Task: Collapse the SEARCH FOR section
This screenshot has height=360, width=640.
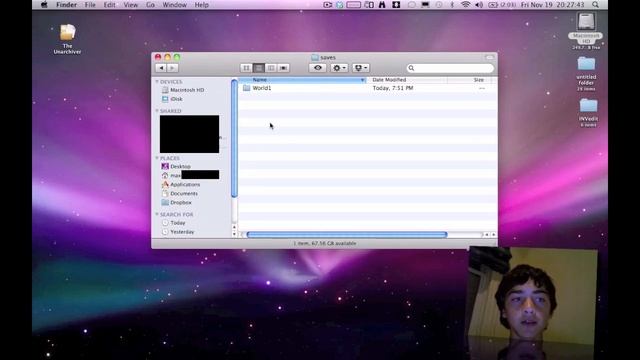Action: [x=157, y=214]
